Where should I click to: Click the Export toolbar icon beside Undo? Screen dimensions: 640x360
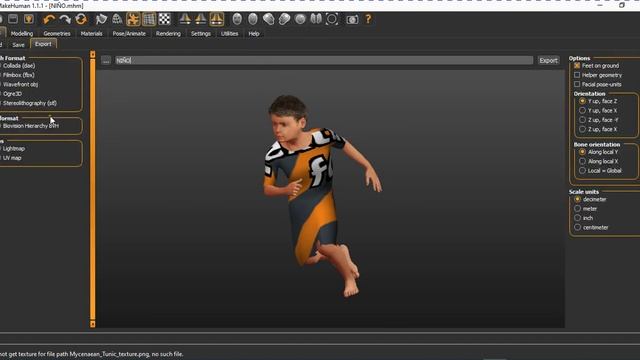[29, 19]
